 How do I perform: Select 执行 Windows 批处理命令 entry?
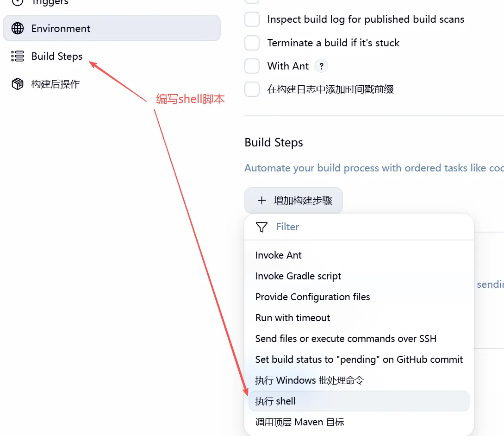pyautogui.click(x=309, y=380)
